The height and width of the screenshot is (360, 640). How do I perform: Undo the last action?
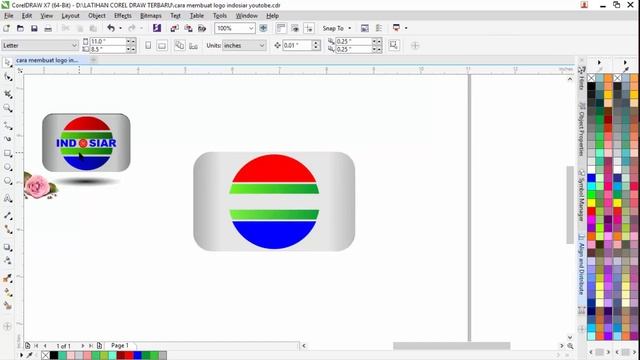[111, 28]
